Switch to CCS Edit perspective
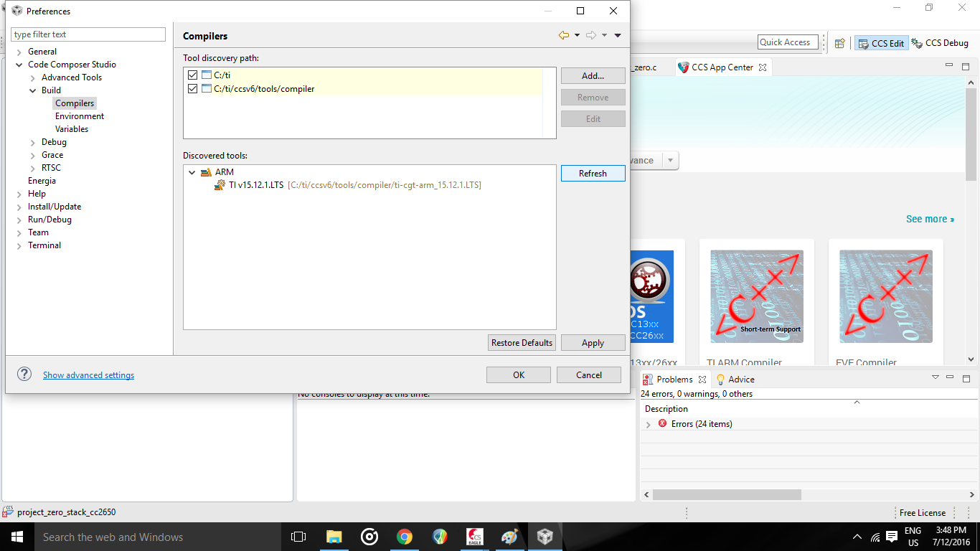 tap(882, 43)
